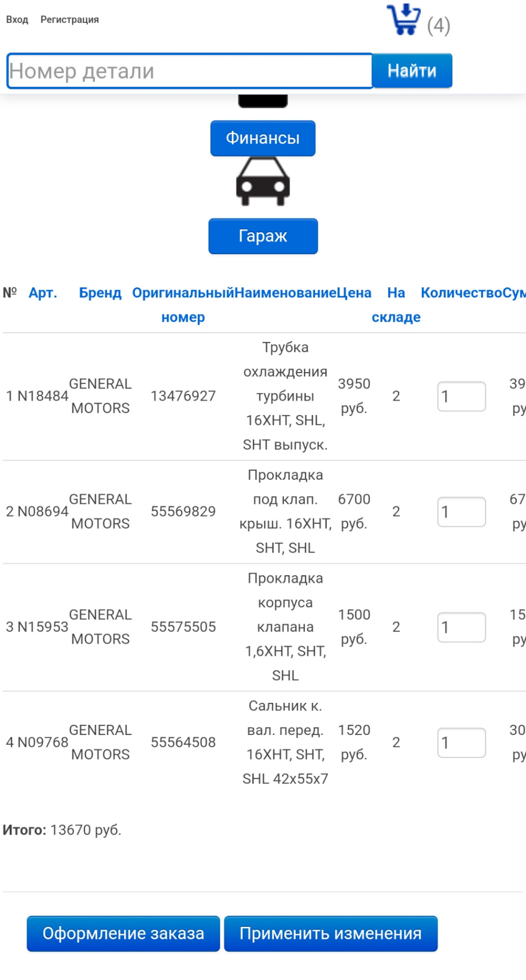Click the Номер детали search field
This screenshot has height=980, width=526.
(189, 70)
